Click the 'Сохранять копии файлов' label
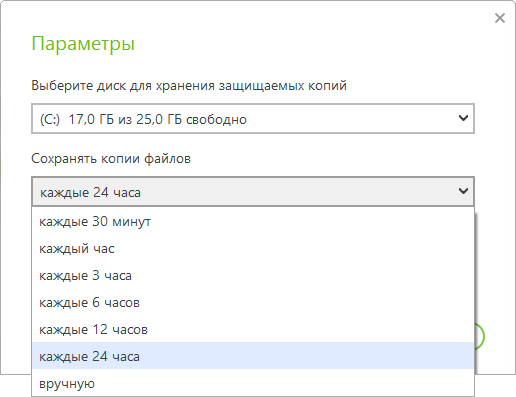 point(111,159)
